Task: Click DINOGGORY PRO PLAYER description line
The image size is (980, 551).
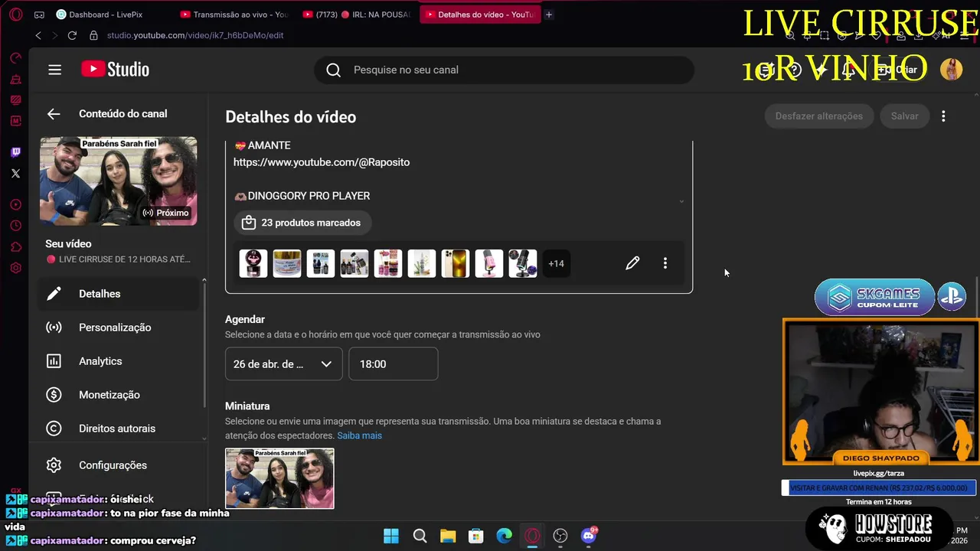Action: tap(302, 196)
